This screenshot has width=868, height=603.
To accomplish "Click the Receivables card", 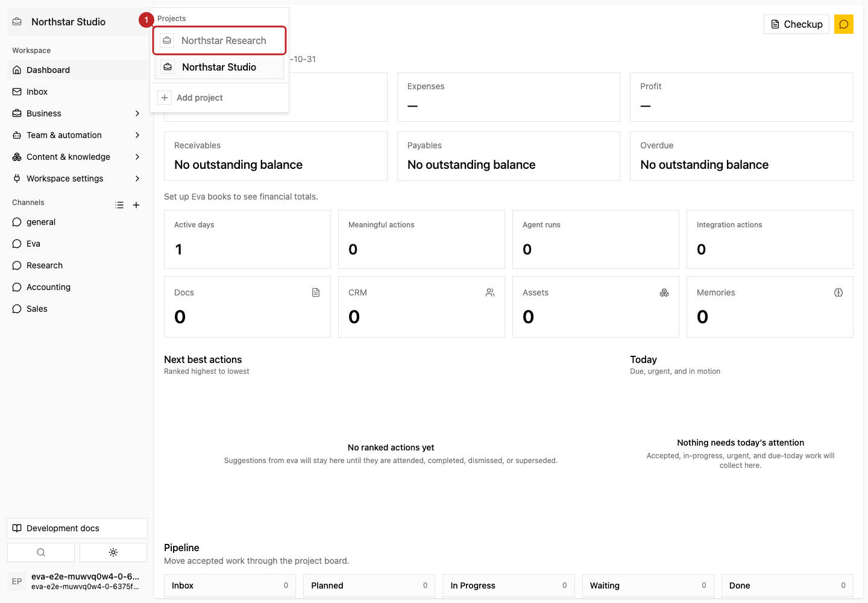I will 275,156.
